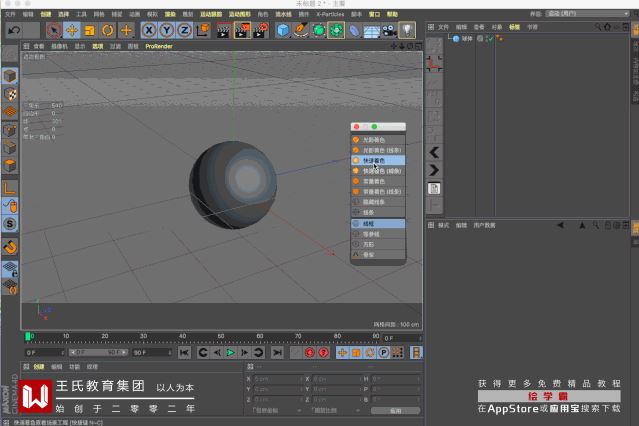This screenshot has width=639, height=426.
Task: Choose 快速着色 (线条) shading option
Action: (x=378, y=171)
